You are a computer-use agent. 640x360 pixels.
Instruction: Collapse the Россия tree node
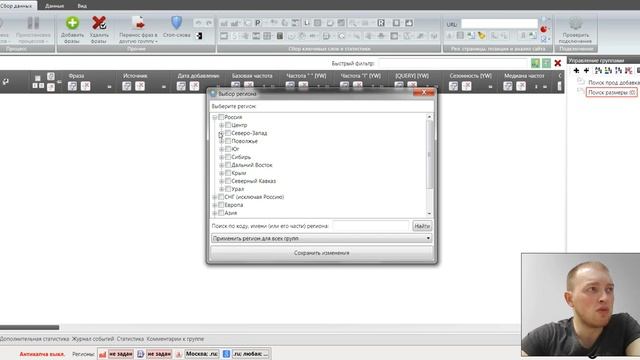215,117
